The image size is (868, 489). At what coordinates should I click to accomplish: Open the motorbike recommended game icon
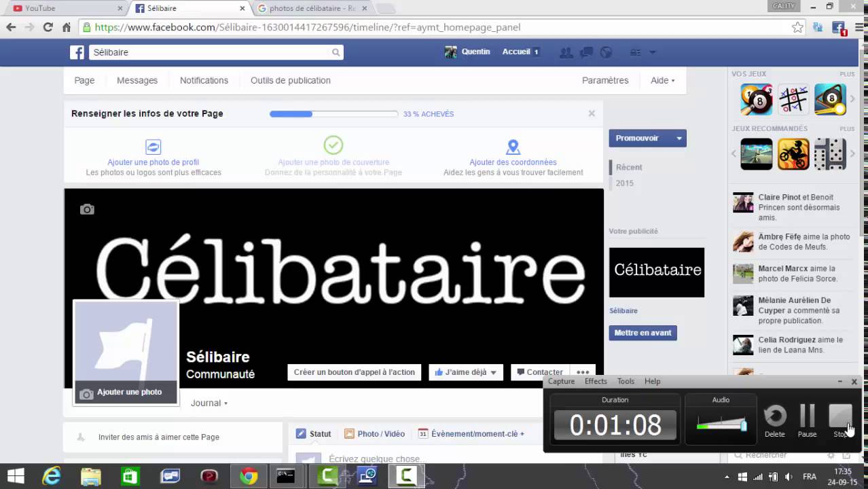coord(793,154)
